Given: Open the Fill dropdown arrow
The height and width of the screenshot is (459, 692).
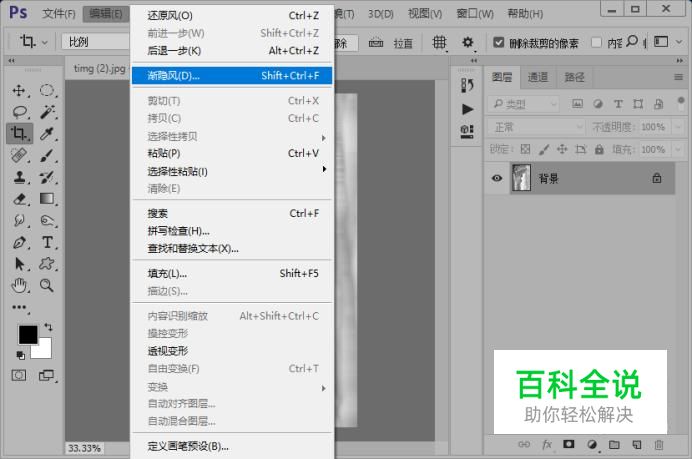Looking at the screenshot, I should (678, 149).
